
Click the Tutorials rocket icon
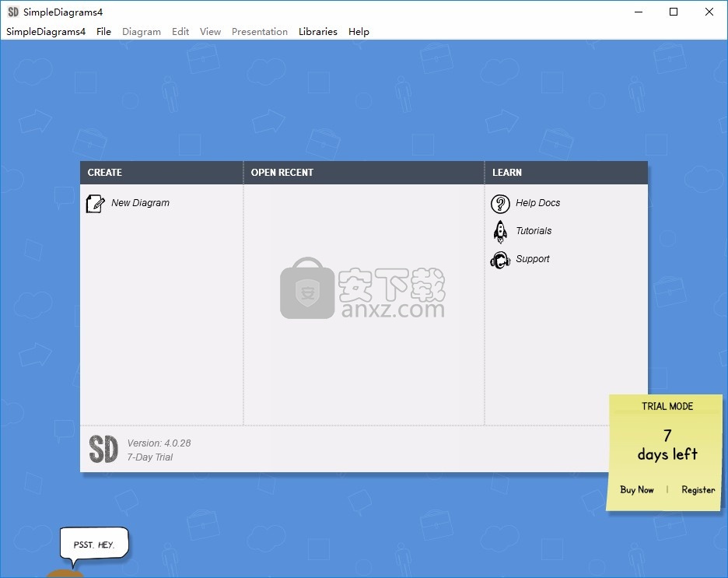tap(500, 232)
